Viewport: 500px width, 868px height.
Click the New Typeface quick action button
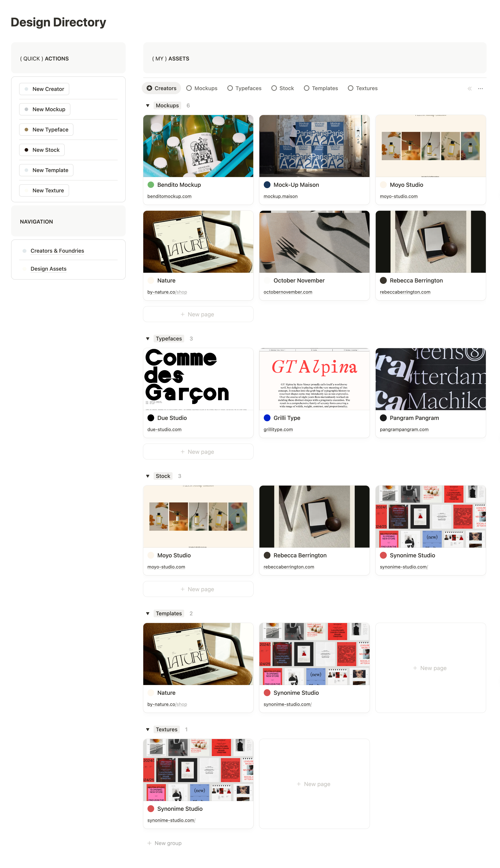coord(46,130)
